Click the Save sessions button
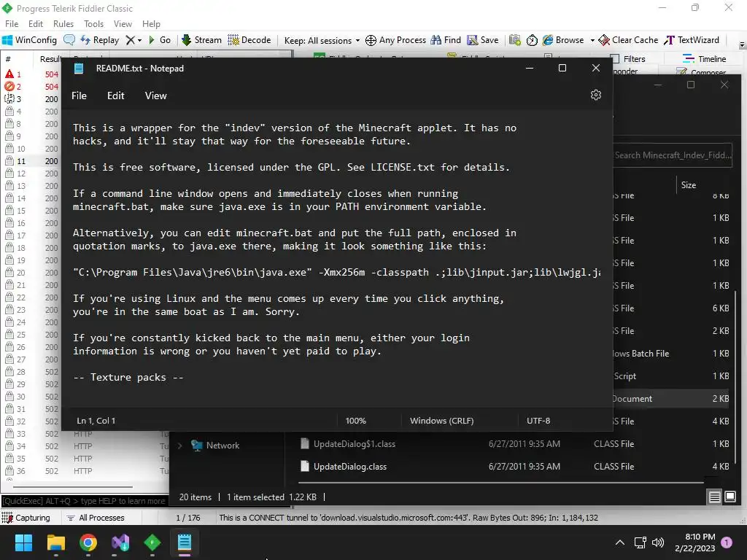The image size is (747, 560). click(x=483, y=40)
